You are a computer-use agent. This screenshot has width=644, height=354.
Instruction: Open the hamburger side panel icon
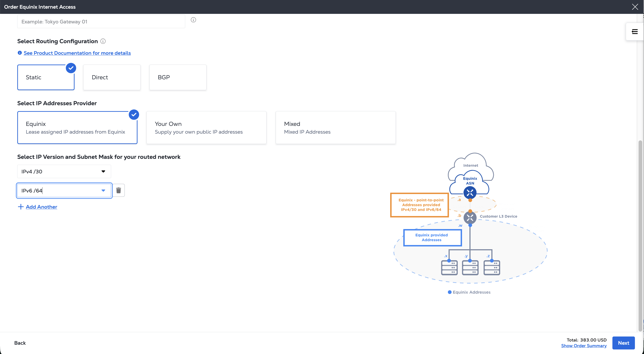(634, 32)
